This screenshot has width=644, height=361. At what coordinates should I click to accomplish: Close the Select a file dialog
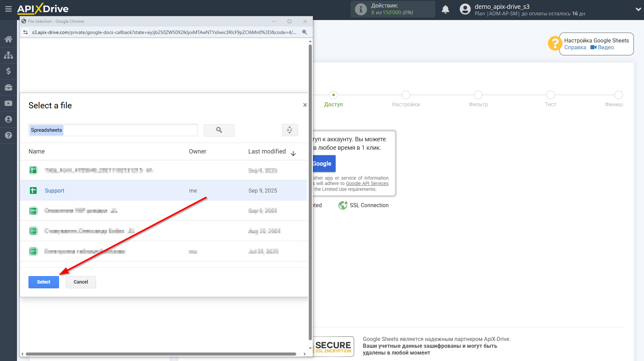(305, 105)
